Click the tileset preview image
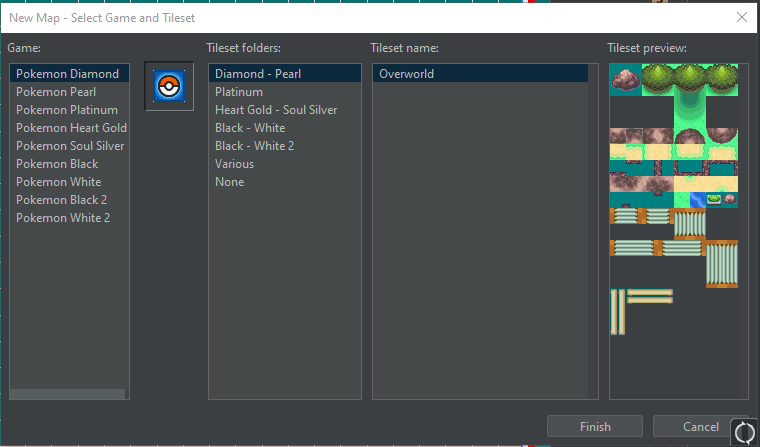This screenshot has height=447, width=760. pos(673,200)
